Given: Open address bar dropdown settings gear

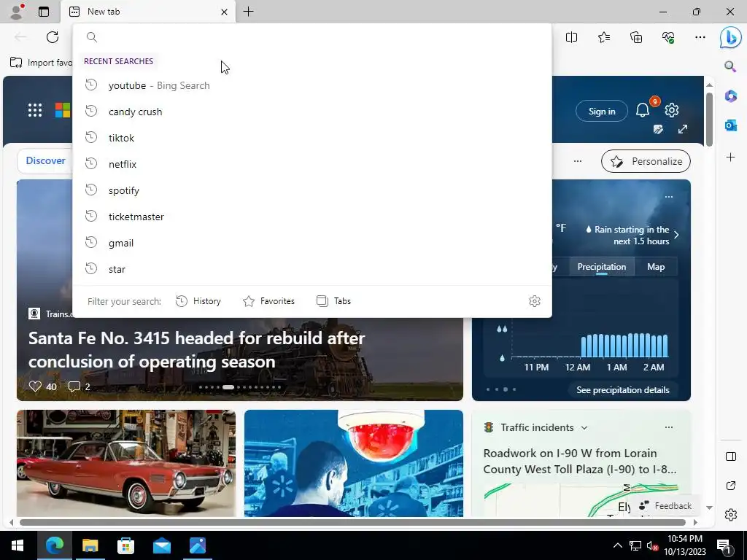Looking at the screenshot, I should (x=535, y=301).
